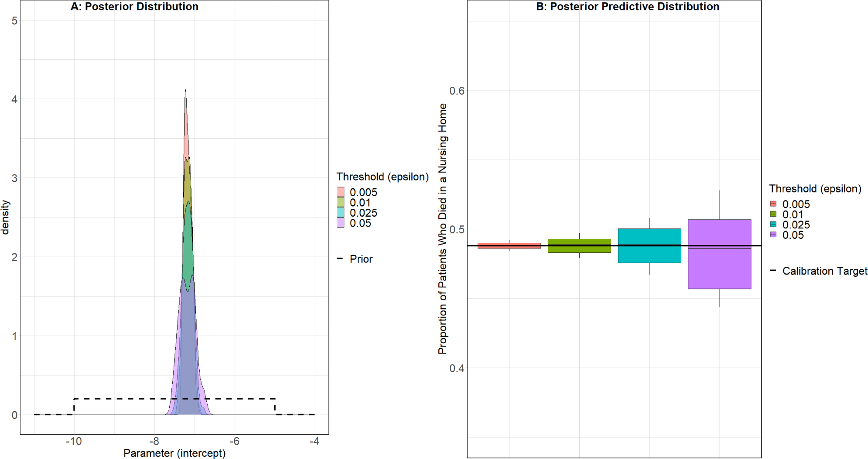Click the x-axis tick label -8
The height and width of the screenshot is (459, 868).
pyautogui.click(x=154, y=441)
